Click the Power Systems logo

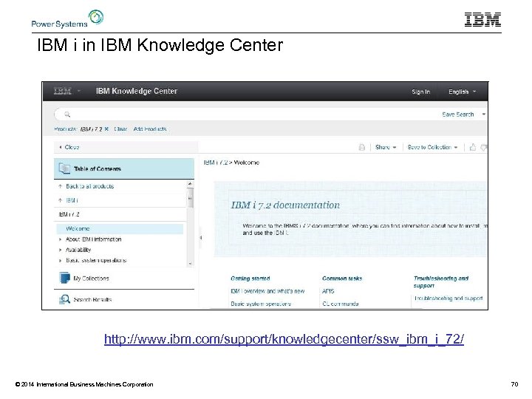(67, 18)
